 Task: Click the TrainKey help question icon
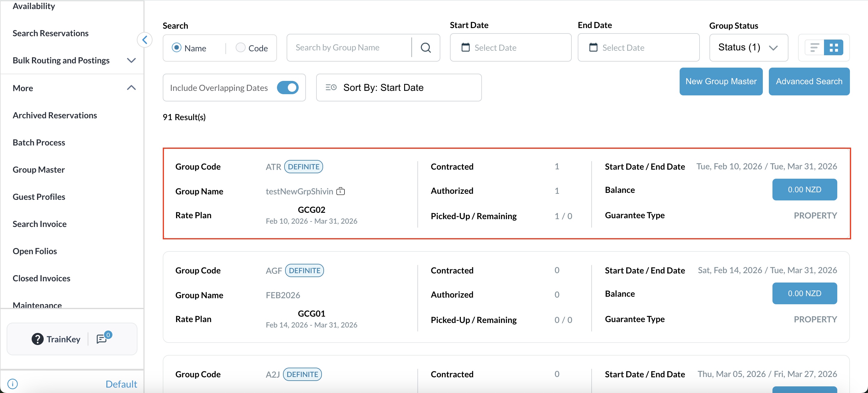pos(37,339)
